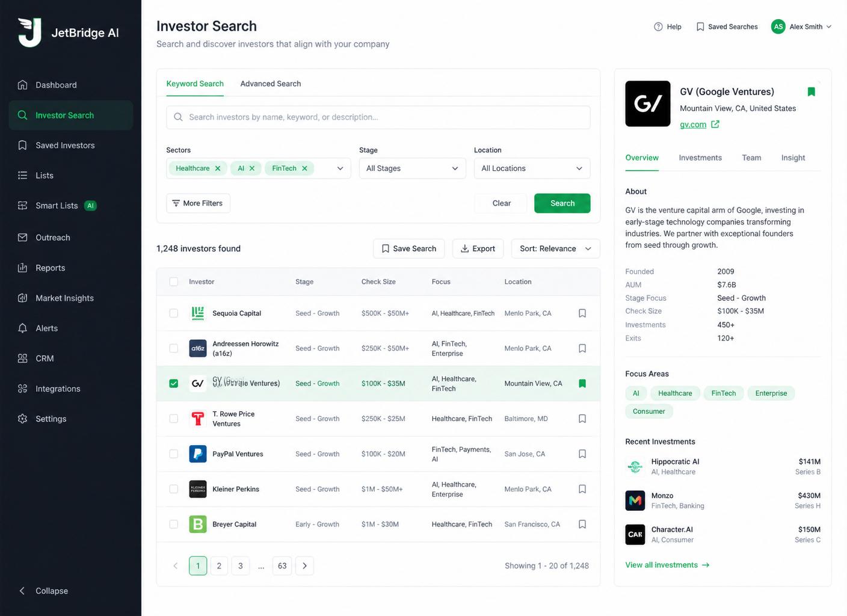Select Sequoia Capital checkbox
847x616 pixels.
click(x=174, y=313)
